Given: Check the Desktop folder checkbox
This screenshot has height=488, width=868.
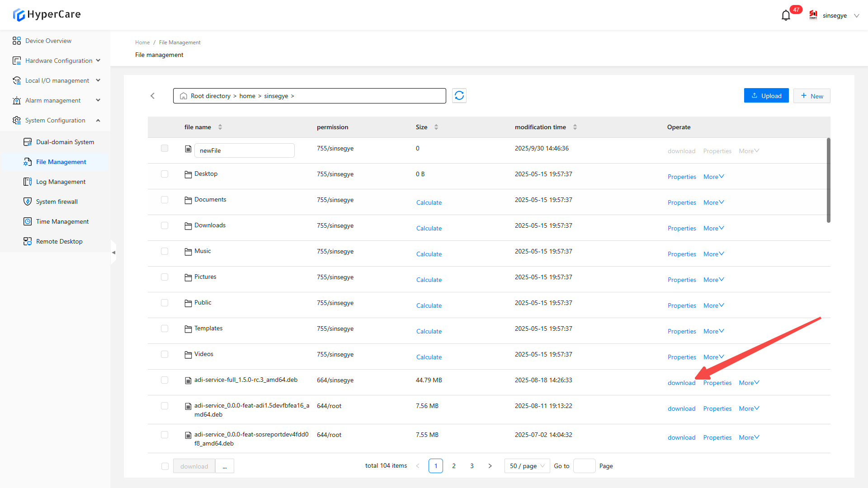Looking at the screenshot, I should (x=165, y=174).
